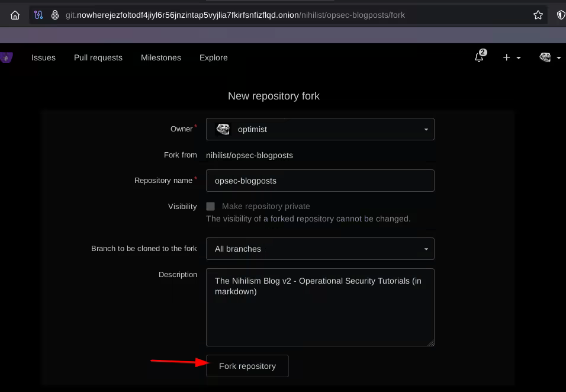This screenshot has width=566, height=392.
Task: Expand the plus create menu
Action: pyautogui.click(x=512, y=57)
